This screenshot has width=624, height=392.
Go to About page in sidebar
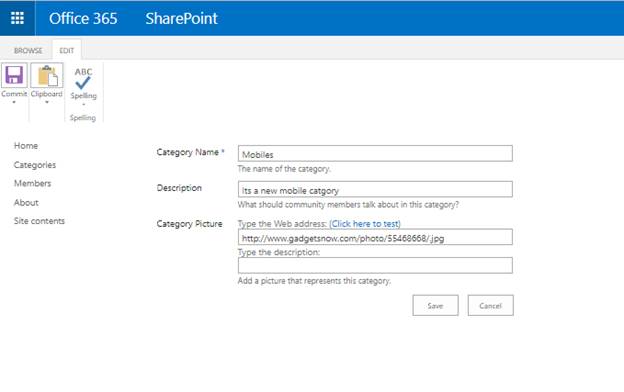tap(26, 202)
